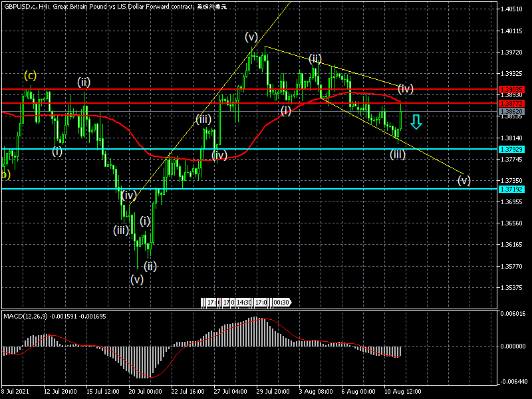The height and width of the screenshot is (399, 532).
Task: Click the 1.39720 price axis value
Action: click(511, 53)
